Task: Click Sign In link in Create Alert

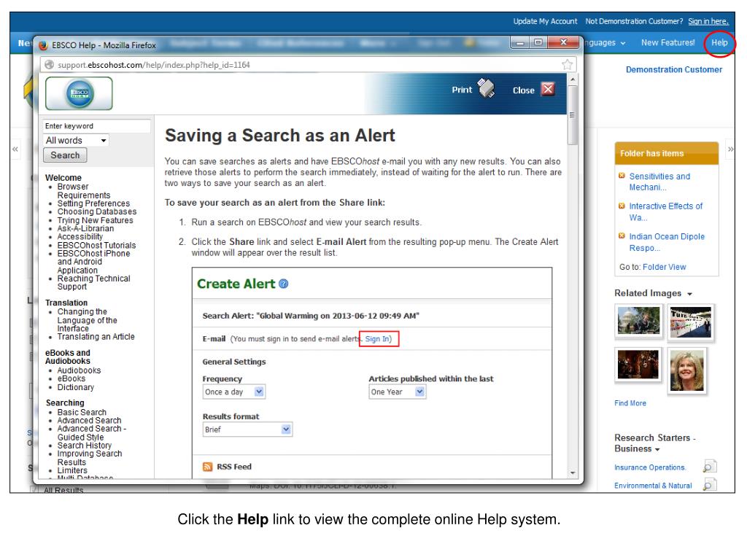Action: point(378,338)
